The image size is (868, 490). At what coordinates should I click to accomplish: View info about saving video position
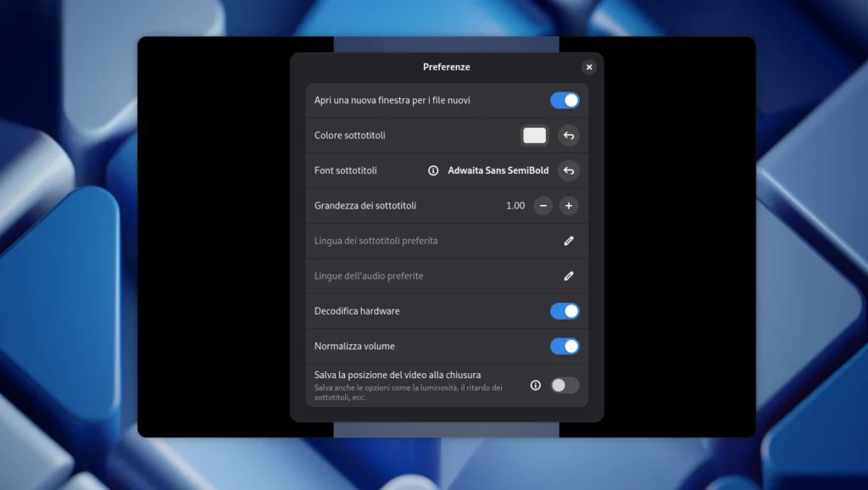tap(535, 384)
